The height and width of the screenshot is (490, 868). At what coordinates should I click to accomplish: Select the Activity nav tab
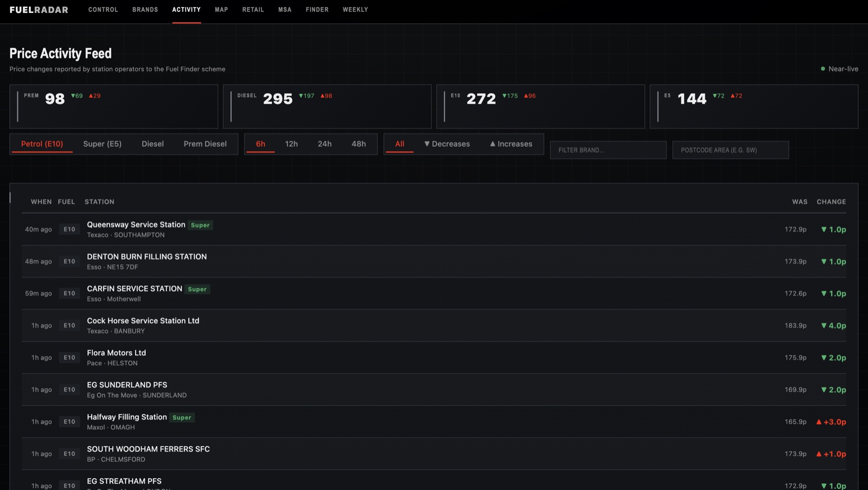point(187,10)
